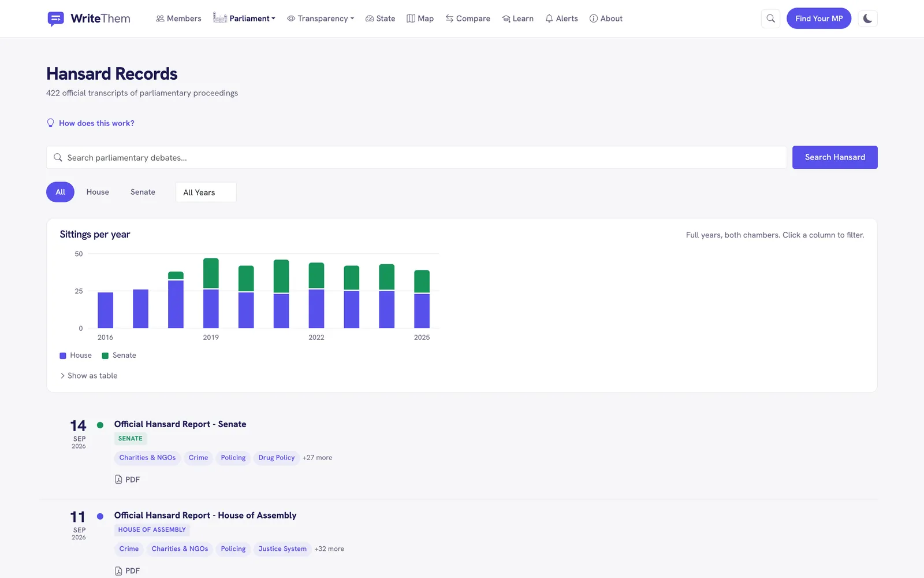
Task: Show the +27 more topics
Action: pyautogui.click(x=318, y=458)
